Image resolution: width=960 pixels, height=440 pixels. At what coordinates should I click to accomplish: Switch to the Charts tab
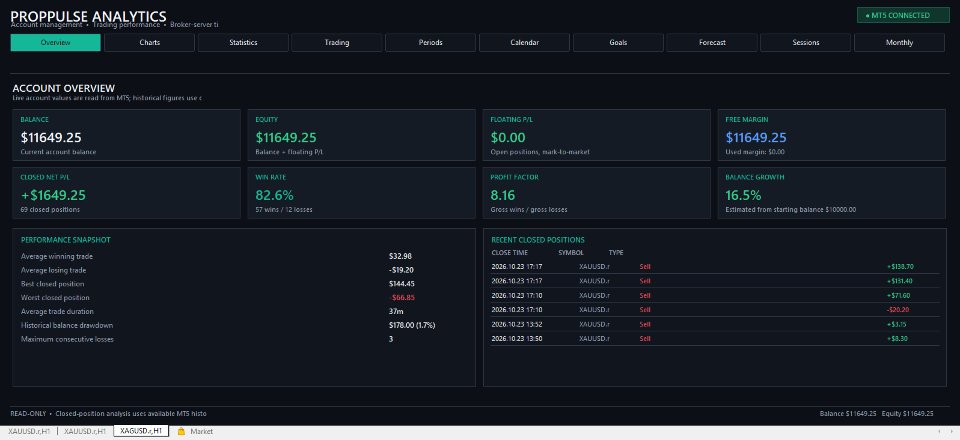149,43
